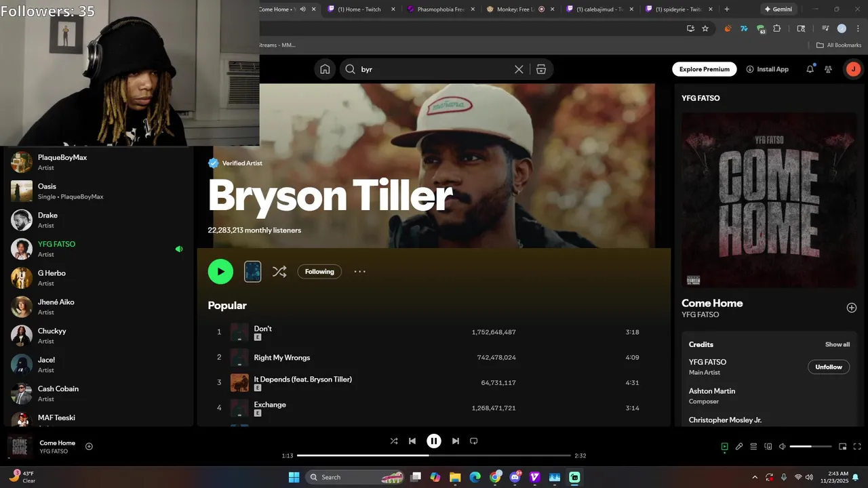The height and width of the screenshot is (488, 868).
Task: Open the What's New notification bell
Action: [810, 69]
